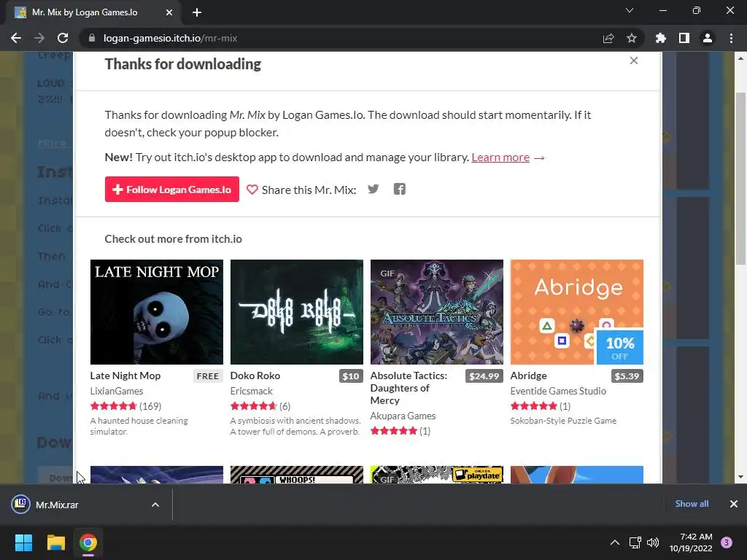Open the Absolute Tactics game thumbnail
The height and width of the screenshot is (560, 747).
(x=437, y=312)
